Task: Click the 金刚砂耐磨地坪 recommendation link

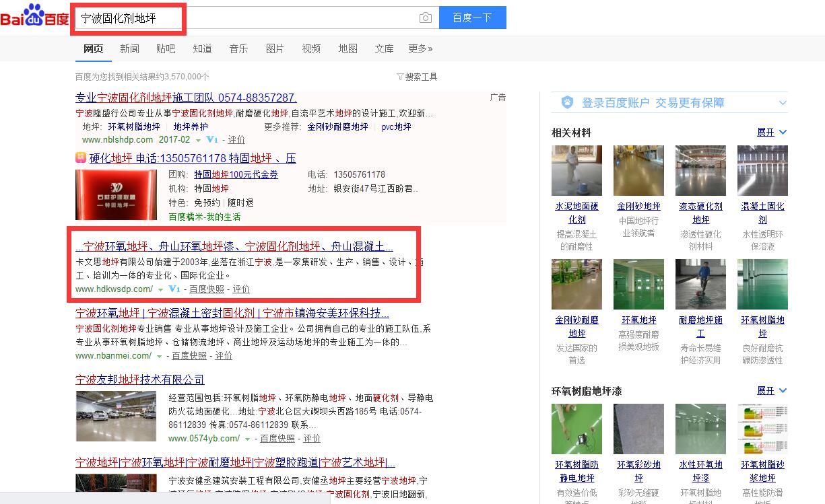Action: point(338,127)
